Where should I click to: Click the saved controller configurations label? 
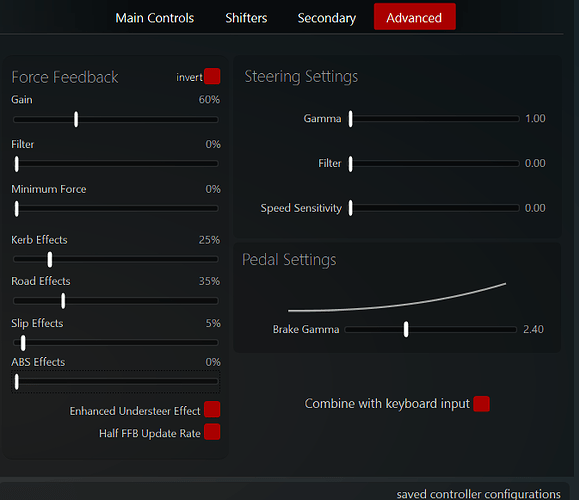[479, 494]
